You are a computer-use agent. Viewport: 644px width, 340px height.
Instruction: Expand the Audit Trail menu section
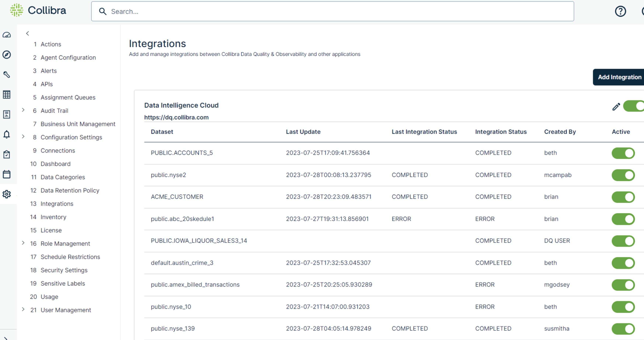pos(23,110)
